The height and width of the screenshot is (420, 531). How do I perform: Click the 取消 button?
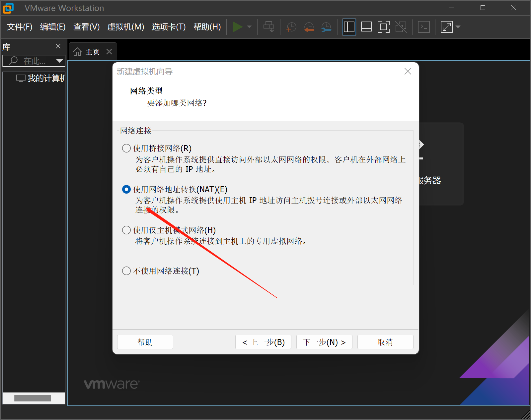(x=385, y=342)
